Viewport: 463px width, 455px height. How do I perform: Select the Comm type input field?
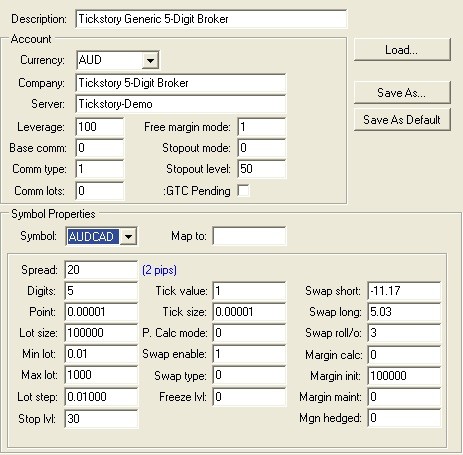pyautogui.click(x=100, y=169)
